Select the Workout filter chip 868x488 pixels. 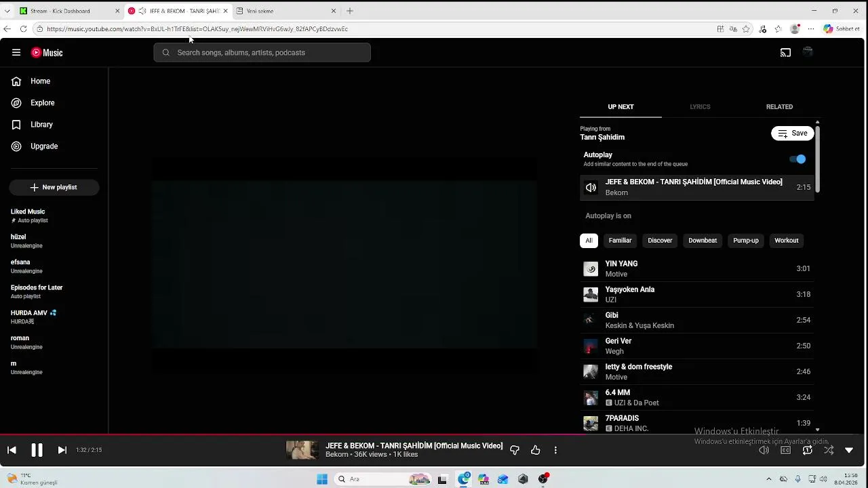787,241
